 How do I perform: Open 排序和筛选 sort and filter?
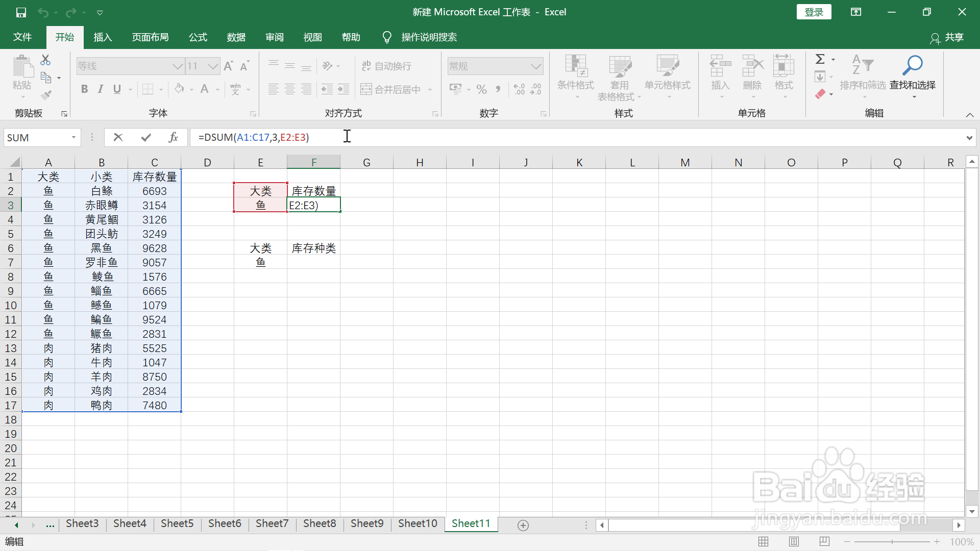(863, 77)
